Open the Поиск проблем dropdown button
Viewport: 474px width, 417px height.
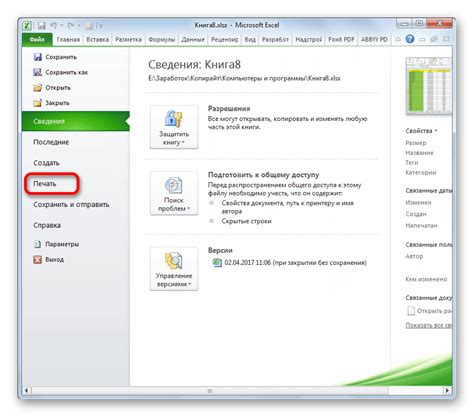pyautogui.click(x=174, y=193)
